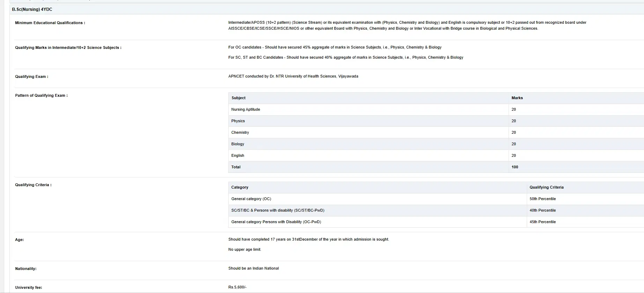Click the Qualifying Exam label
The image size is (644, 293).
31,77
